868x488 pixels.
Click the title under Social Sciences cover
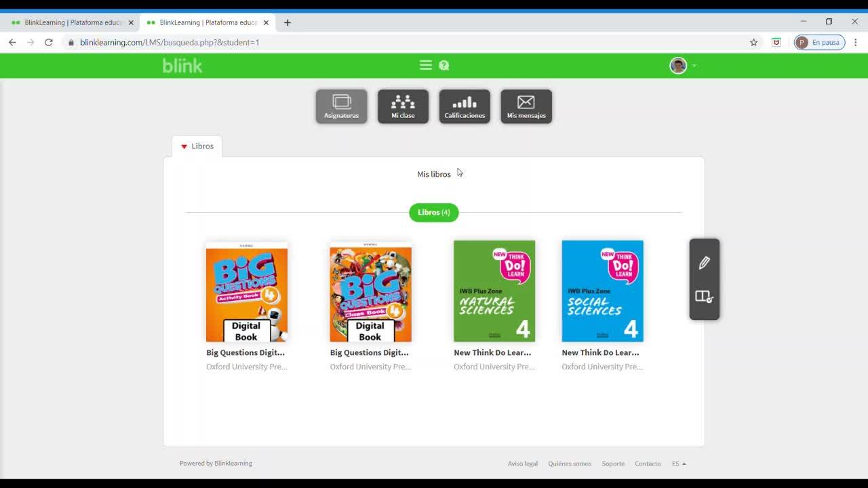pos(600,352)
